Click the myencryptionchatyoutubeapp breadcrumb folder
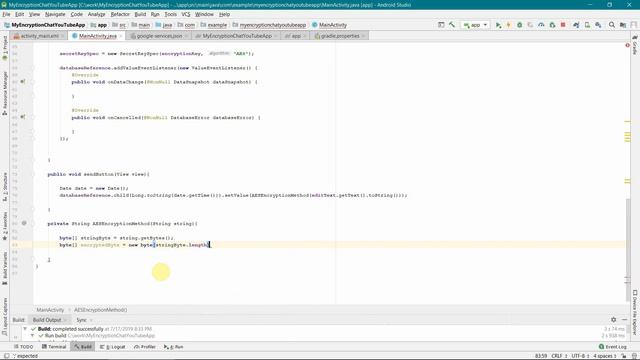640x360 pixels. pyautogui.click(x=269, y=25)
